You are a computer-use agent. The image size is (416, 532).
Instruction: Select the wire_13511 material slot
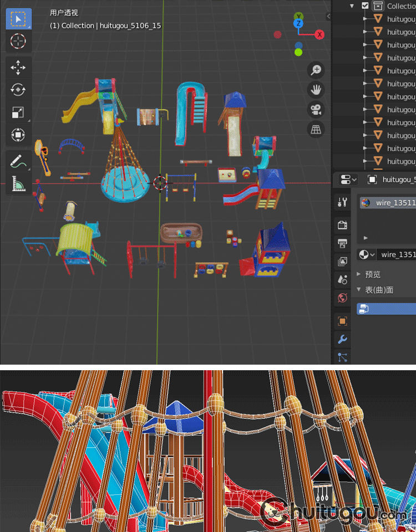(387, 203)
